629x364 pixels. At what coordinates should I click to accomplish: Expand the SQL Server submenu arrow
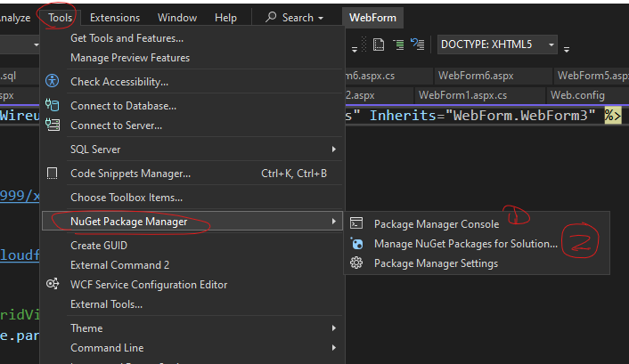point(334,150)
